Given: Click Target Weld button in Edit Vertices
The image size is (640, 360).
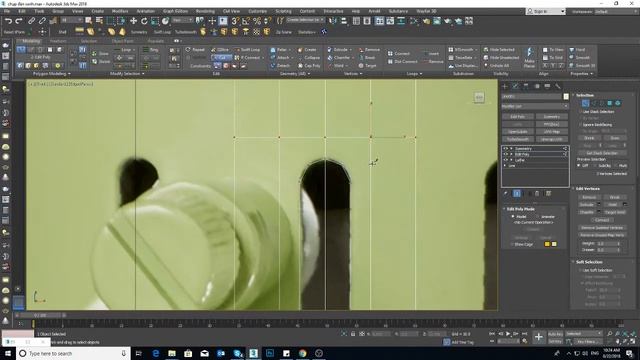Looking at the screenshot, I should [615, 212].
